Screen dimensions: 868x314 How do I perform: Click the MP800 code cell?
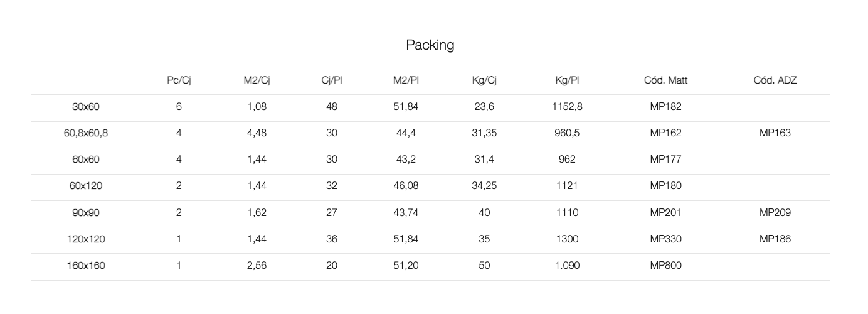coord(665,266)
